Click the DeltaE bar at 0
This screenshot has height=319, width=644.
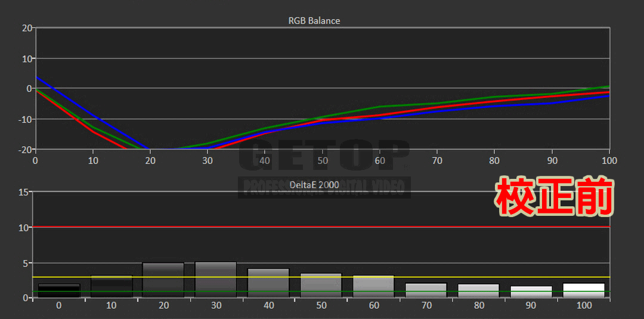pyautogui.click(x=58, y=291)
